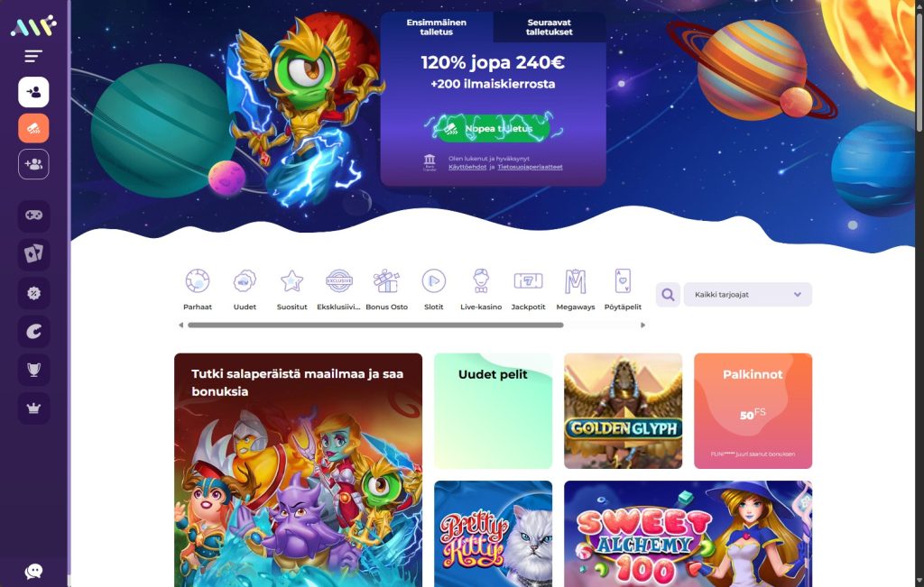This screenshot has height=587, width=924.
Task: Select the Megaways category icon
Action: click(x=576, y=289)
